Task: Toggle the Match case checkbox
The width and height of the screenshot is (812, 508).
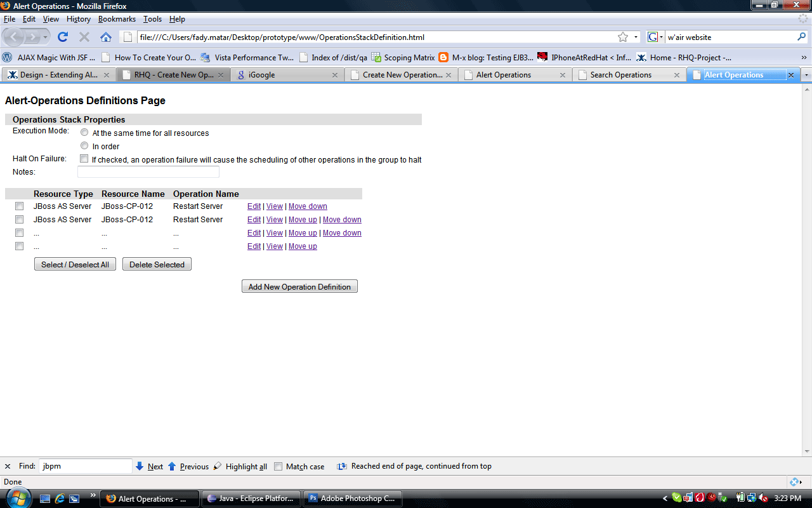Action: pos(278,466)
